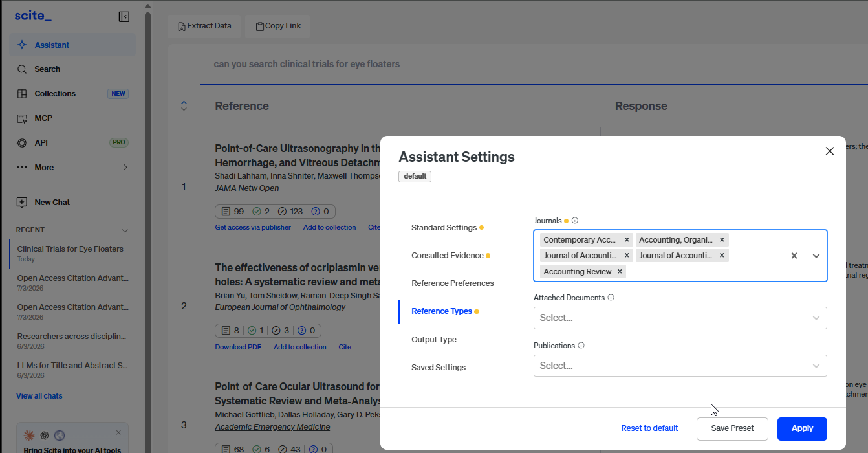Open the Assistant sidebar item
This screenshot has width=868, height=453.
pos(72,45)
